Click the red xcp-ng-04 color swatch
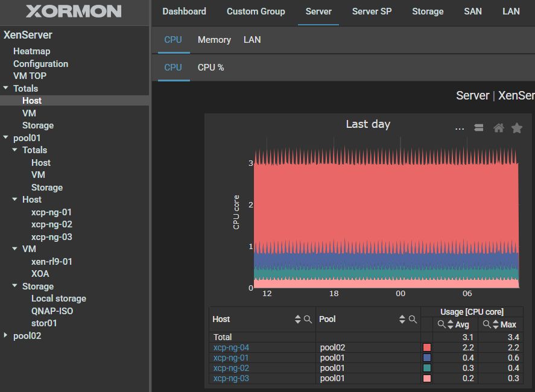 coord(427,347)
